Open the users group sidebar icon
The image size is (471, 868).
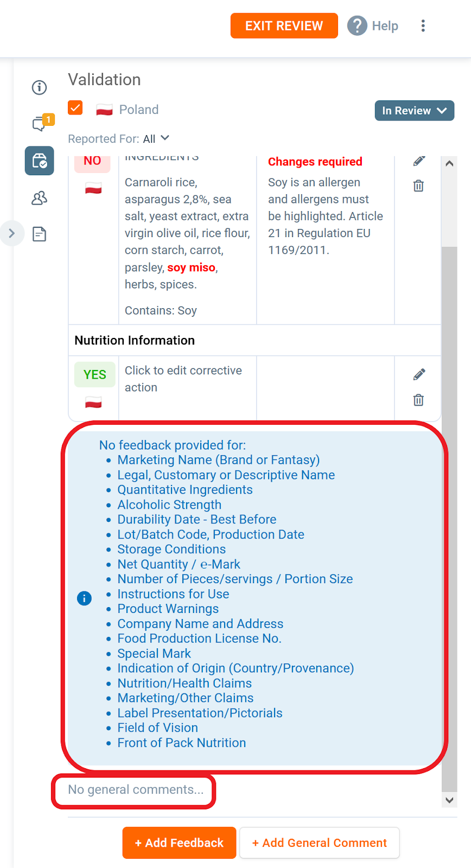(x=39, y=198)
